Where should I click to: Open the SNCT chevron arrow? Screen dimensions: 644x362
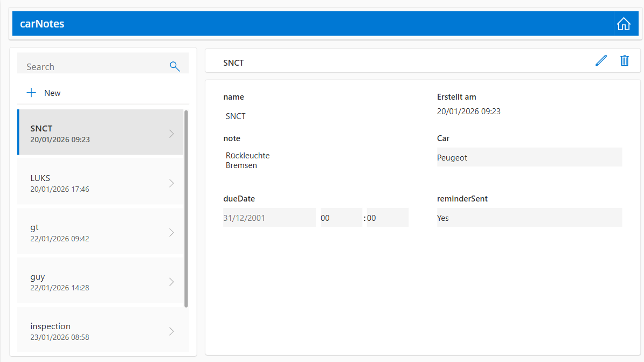click(x=172, y=134)
